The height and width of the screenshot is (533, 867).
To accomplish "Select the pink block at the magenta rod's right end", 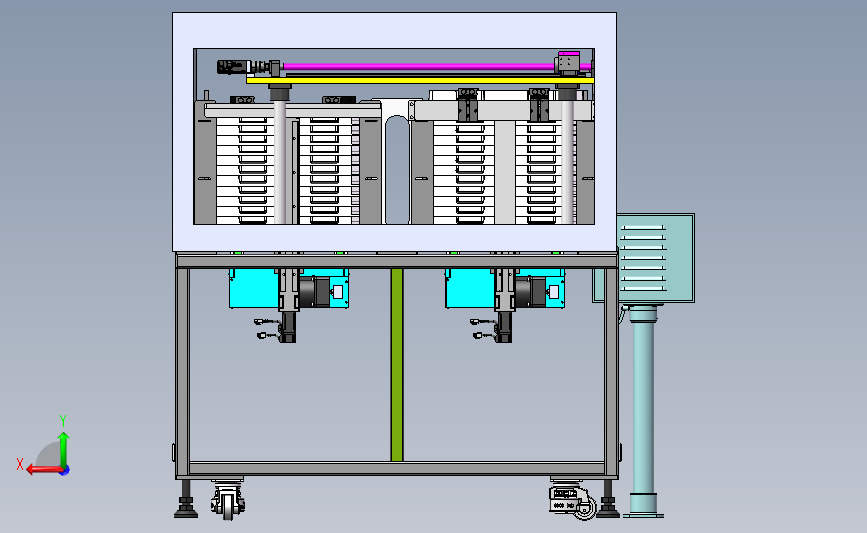I will click(x=568, y=54).
